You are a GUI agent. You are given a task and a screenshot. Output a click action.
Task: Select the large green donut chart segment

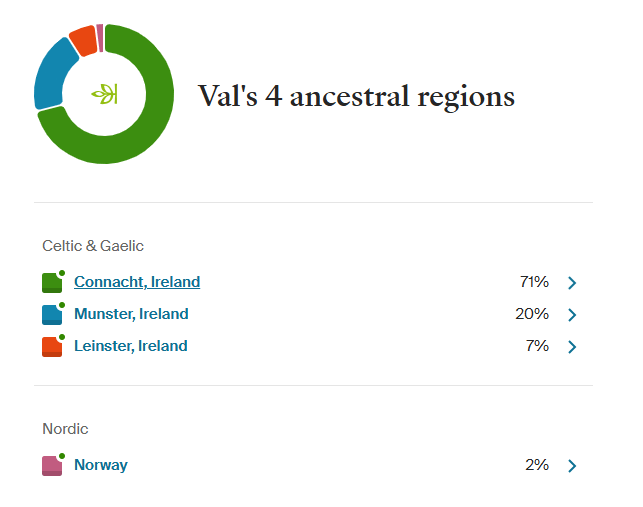coord(150,130)
